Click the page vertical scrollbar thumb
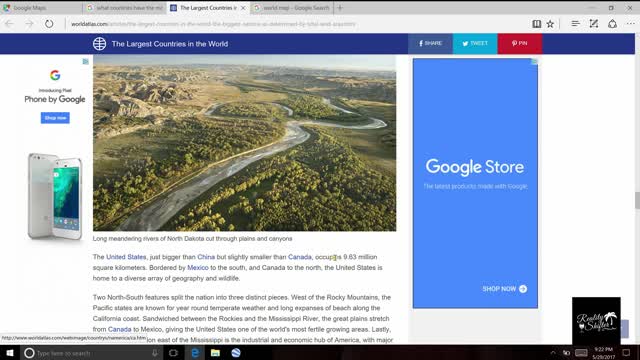The width and height of the screenshot is (640, 360). click(x=637, y=200)
